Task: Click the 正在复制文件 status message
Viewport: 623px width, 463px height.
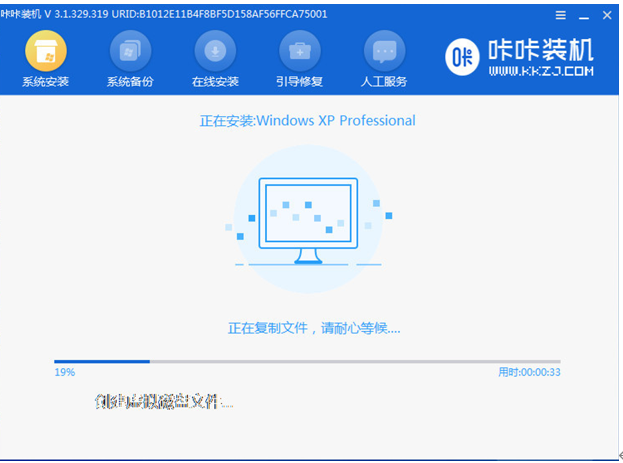Action: (308, 328)
